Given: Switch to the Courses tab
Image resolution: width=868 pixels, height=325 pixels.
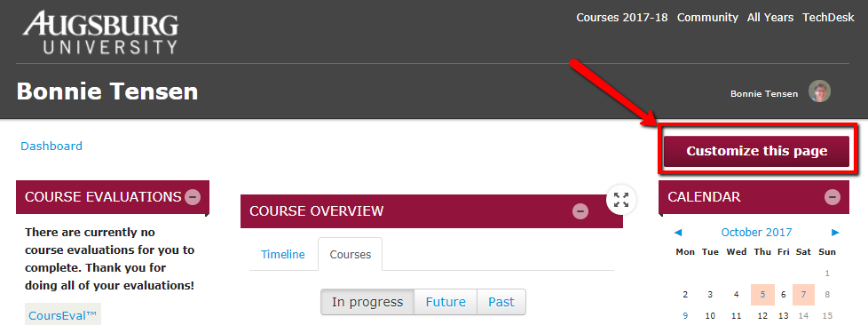Looking at the screenshot, I should (351, 255).
